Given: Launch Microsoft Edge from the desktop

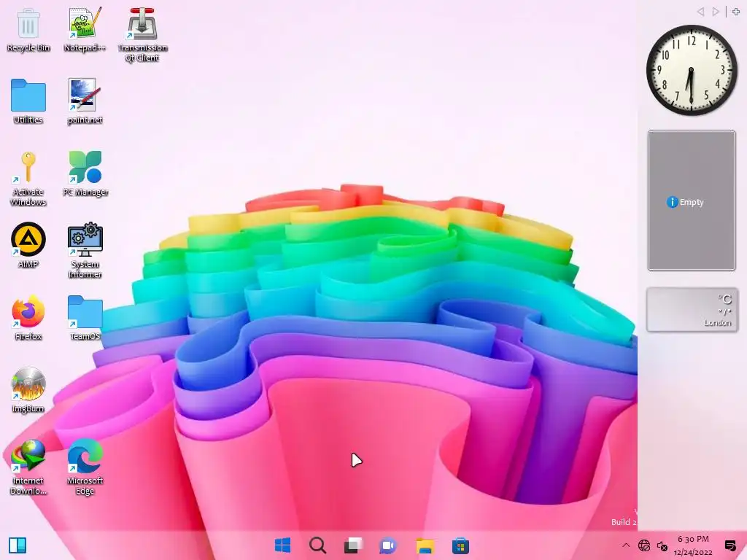Looking at the screenshot, I should [x=85, y=467].
